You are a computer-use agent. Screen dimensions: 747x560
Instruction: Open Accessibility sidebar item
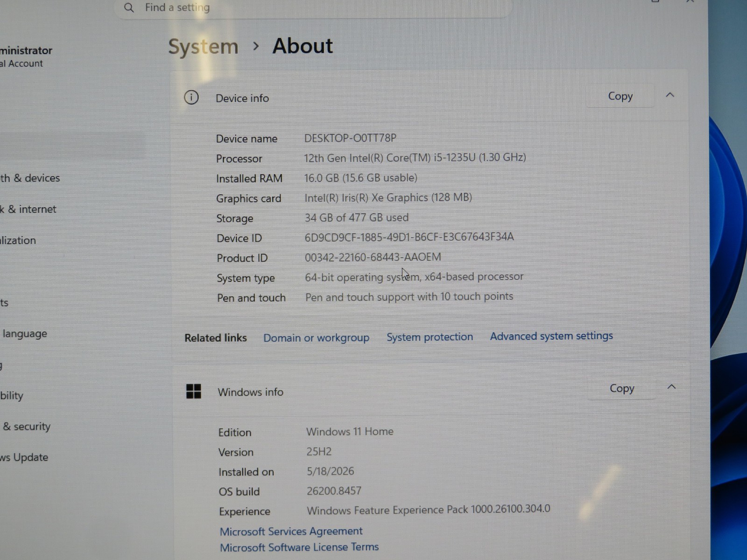coord(12,396)
